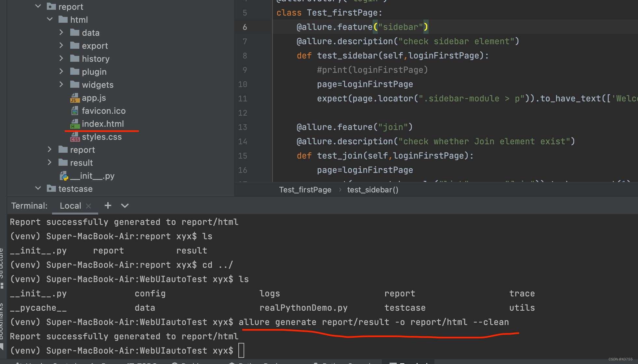
Task: Expand the widgets folder
Action: (61, 84)
